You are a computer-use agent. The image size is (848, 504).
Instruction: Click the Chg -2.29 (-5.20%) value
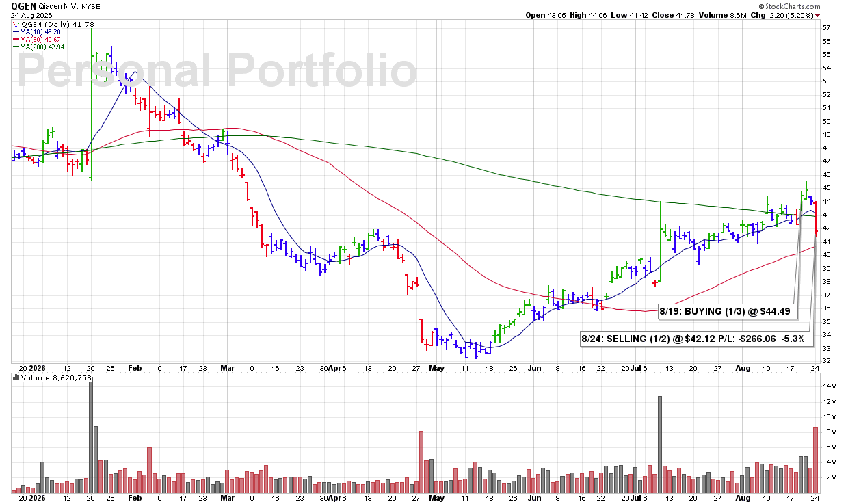point(782,15)
